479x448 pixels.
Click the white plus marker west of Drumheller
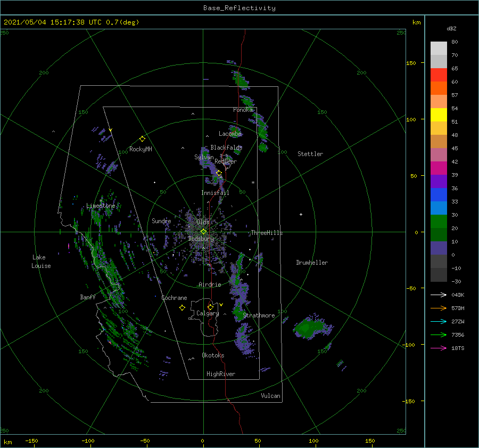(301, 214)
